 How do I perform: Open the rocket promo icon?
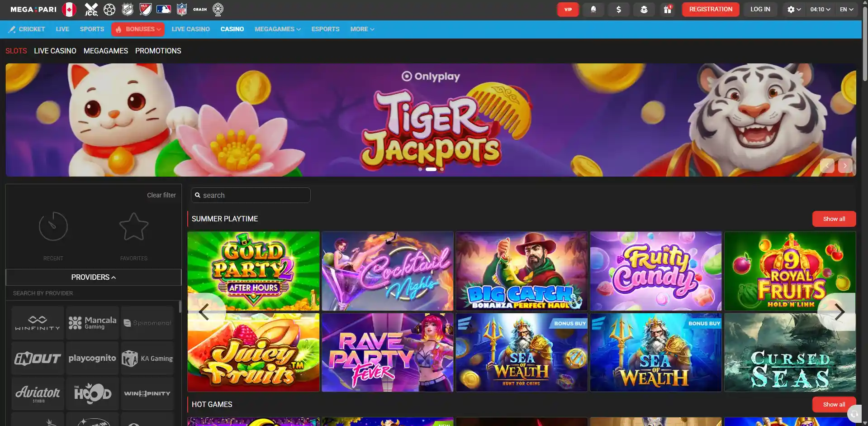(593, 10)
